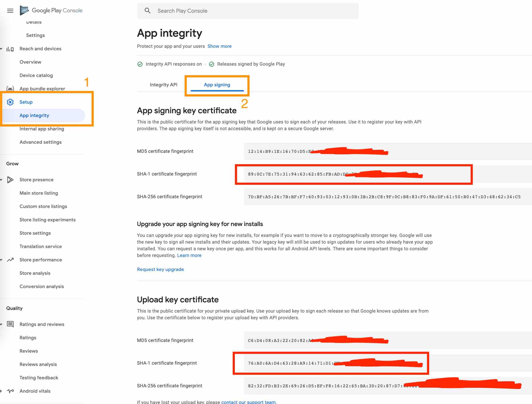This screenshot has width=532, height=404.
Task: Open the Device catalog page
Action: [36, 75]
